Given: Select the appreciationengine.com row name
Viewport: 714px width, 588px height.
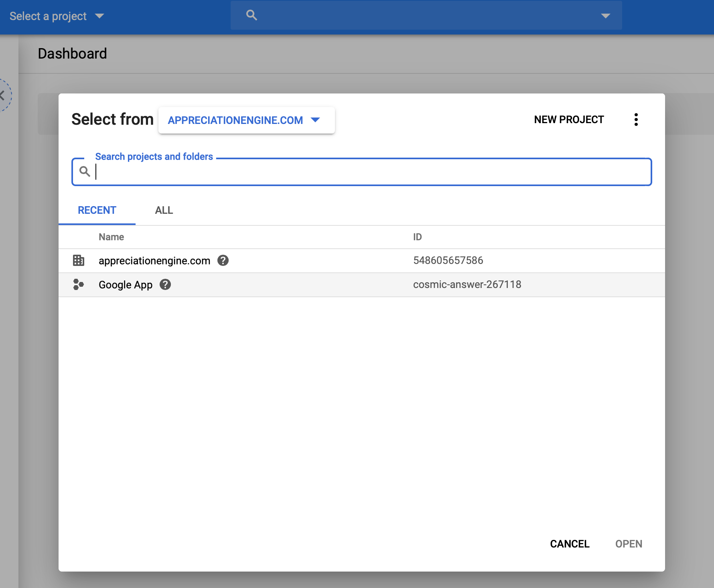Looking at the screenshot, I should pos(154,261).
